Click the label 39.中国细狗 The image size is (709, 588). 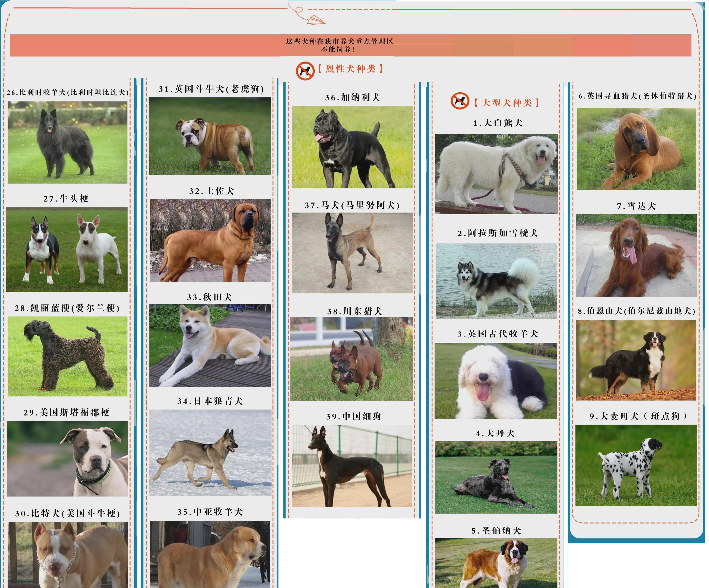[353, 416]
